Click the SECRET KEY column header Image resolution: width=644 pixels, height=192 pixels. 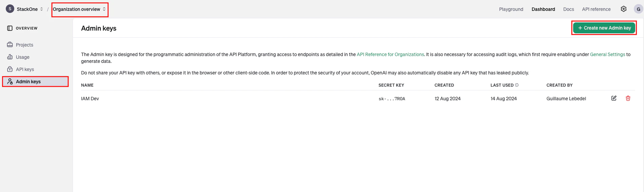point(391,85)
